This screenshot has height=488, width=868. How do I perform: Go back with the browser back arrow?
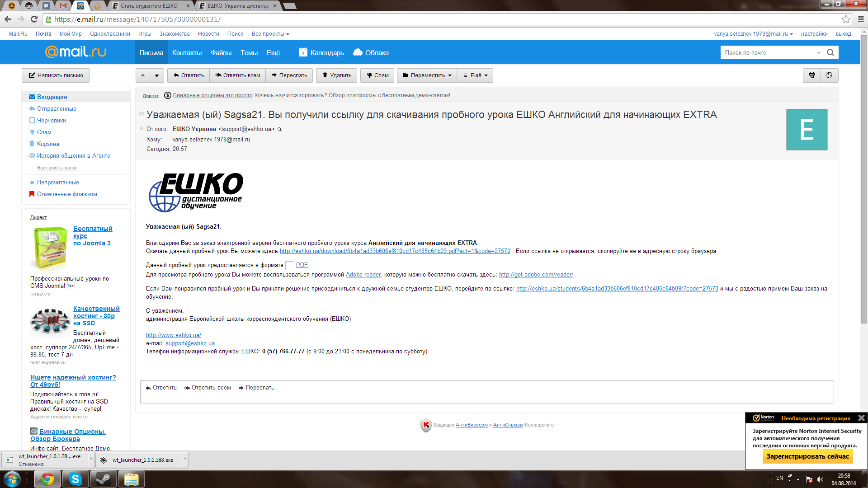pyautogui.click(x=8, y=19)
